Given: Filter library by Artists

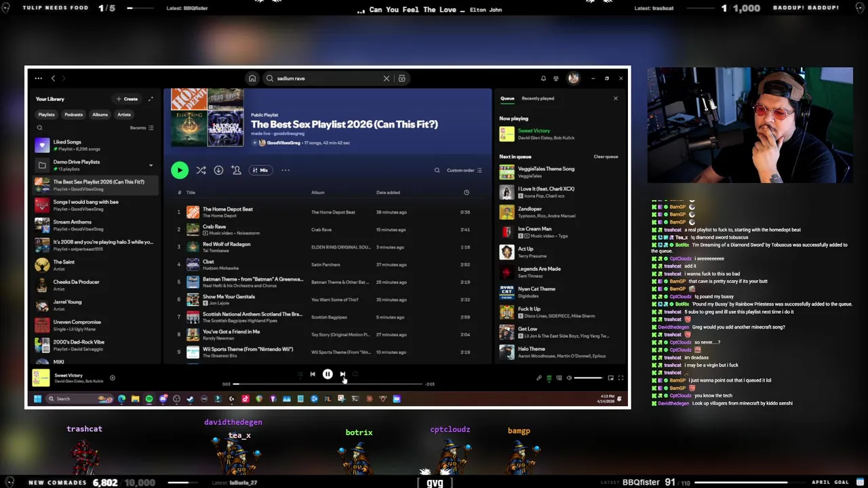Looking at the screenshot, I should [x=124, y=115].
